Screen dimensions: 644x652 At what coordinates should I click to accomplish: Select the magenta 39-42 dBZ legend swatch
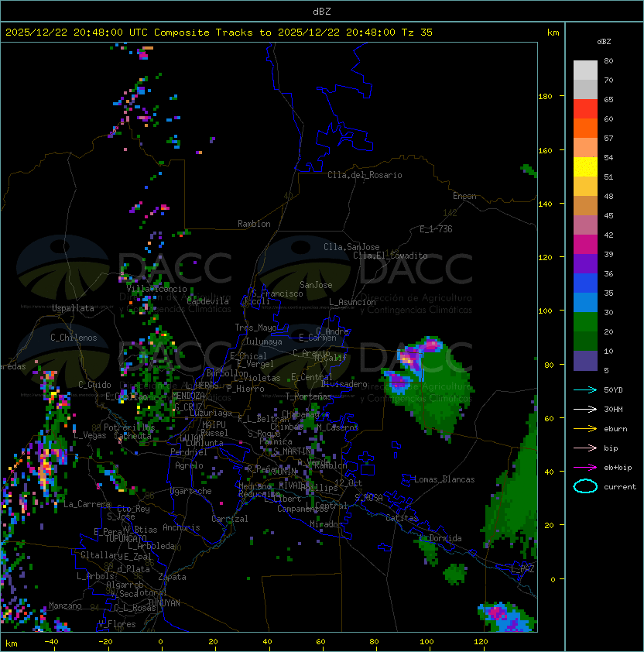585,245
